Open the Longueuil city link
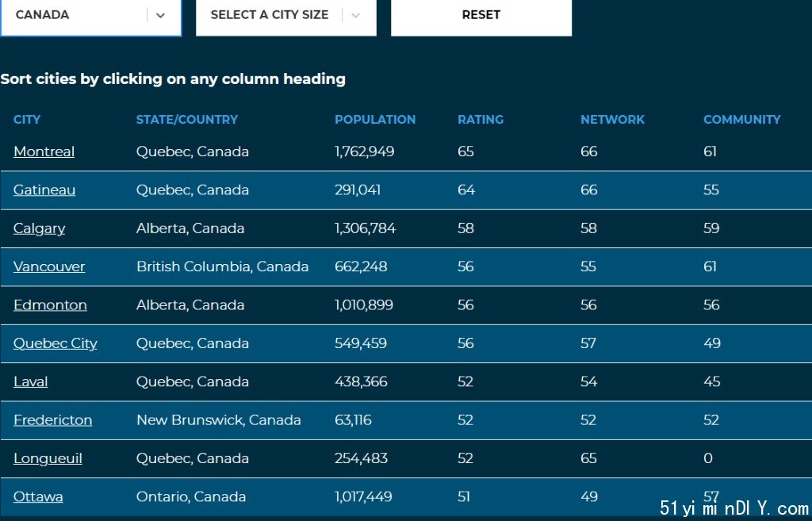The image size is (812, 521). (x=48, y=459)
